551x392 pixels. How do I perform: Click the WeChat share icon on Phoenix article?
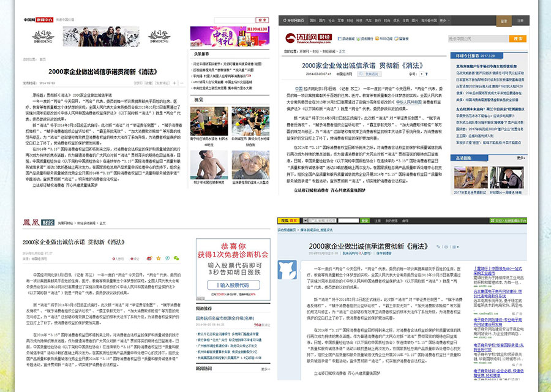coord(176,258)
